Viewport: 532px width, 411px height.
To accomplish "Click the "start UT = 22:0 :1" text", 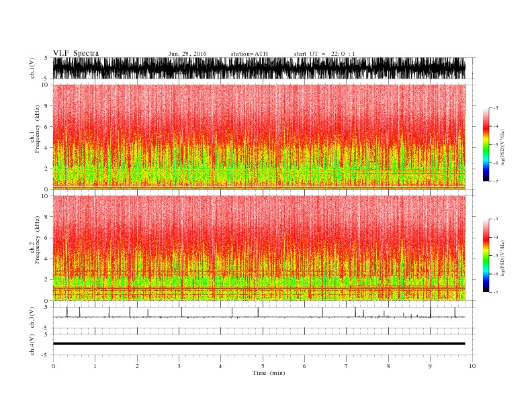I will click(x=324, y=54).
